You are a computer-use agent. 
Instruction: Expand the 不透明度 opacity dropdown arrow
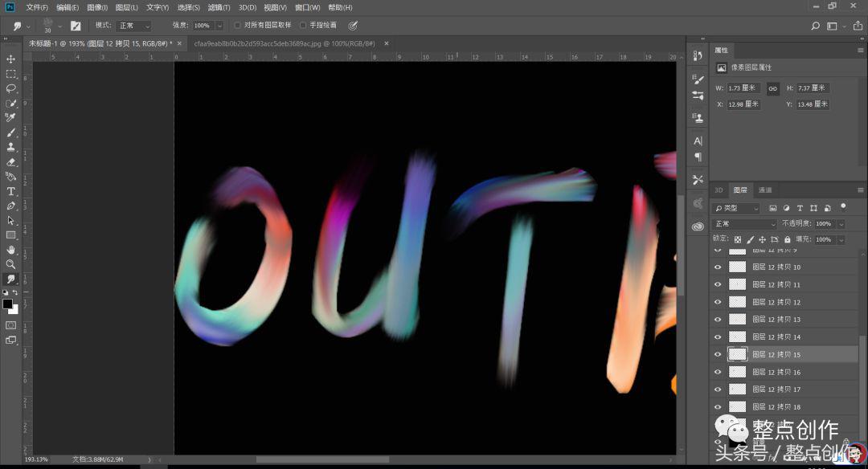click(841, 224)
